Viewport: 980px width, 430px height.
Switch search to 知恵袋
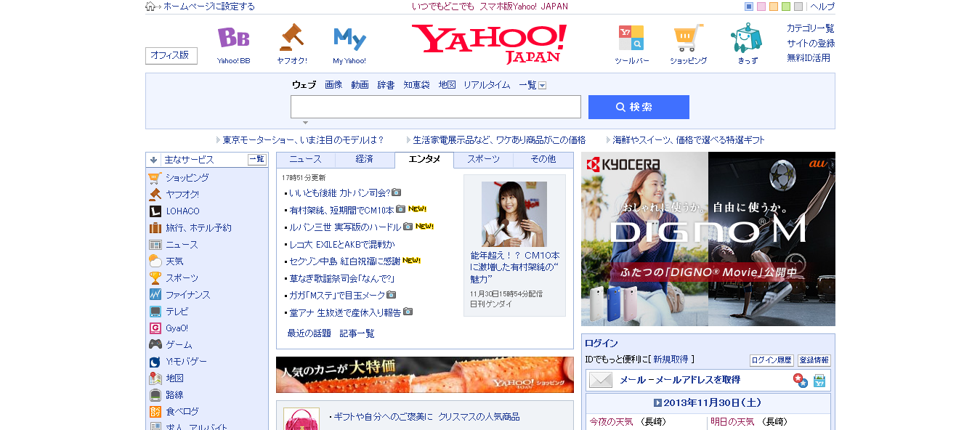pyautogui.click(x=416, y=85)
